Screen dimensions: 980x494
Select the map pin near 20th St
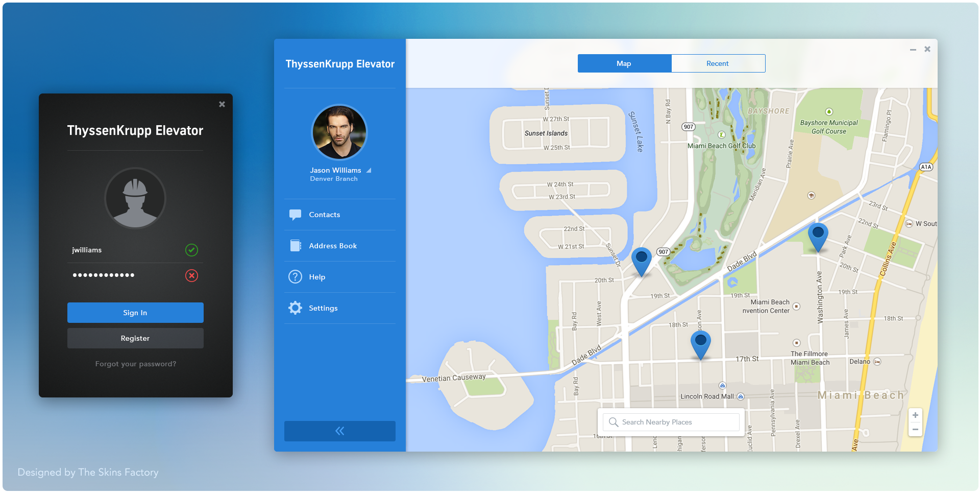point(642,262)
